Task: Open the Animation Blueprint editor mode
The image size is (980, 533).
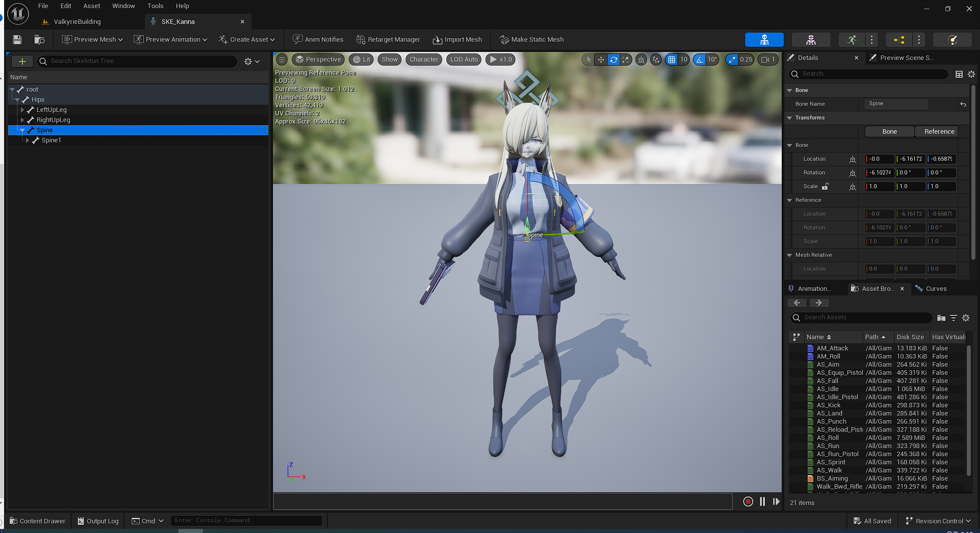Action: (x=899, y=40)
